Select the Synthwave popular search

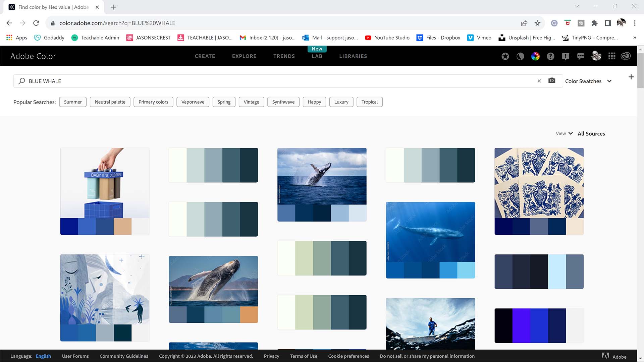[x=283, y=102]
